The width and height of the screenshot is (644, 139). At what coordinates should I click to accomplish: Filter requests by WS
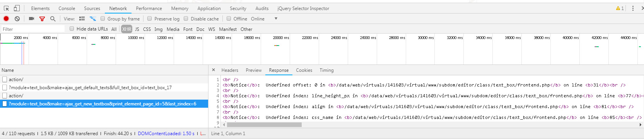click(212, 29)
